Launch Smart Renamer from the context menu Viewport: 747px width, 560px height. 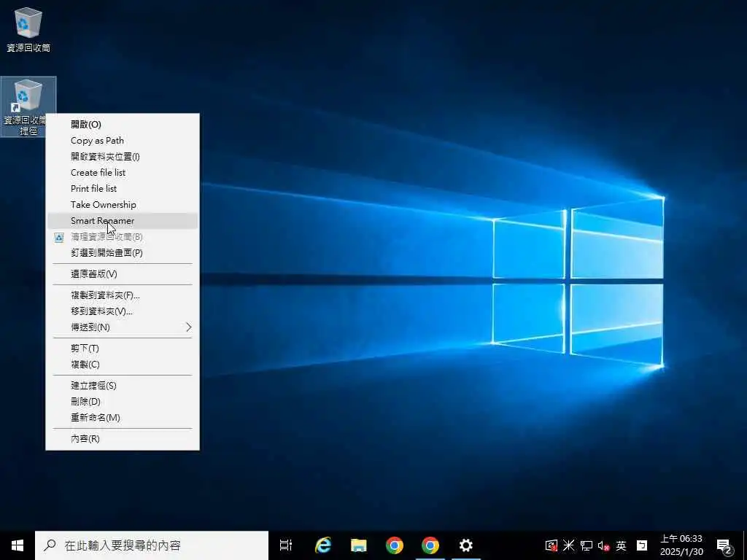click(x=123, y=221)
